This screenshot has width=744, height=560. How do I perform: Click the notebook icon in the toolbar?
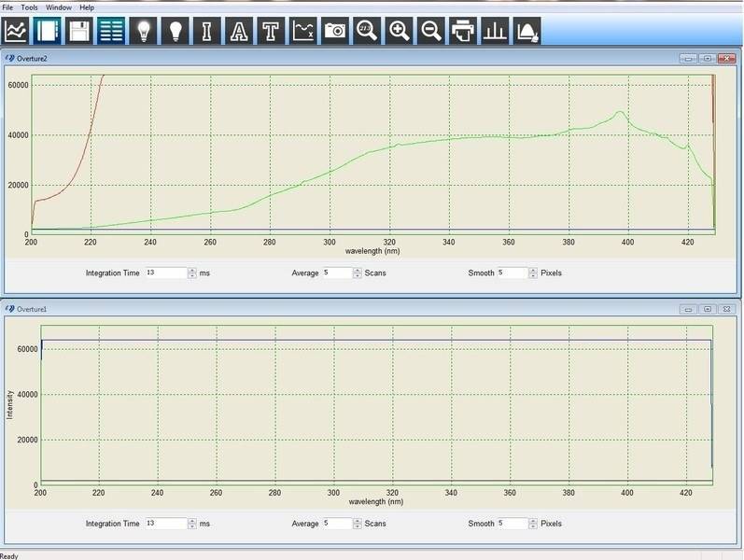[x=48, y=30]
